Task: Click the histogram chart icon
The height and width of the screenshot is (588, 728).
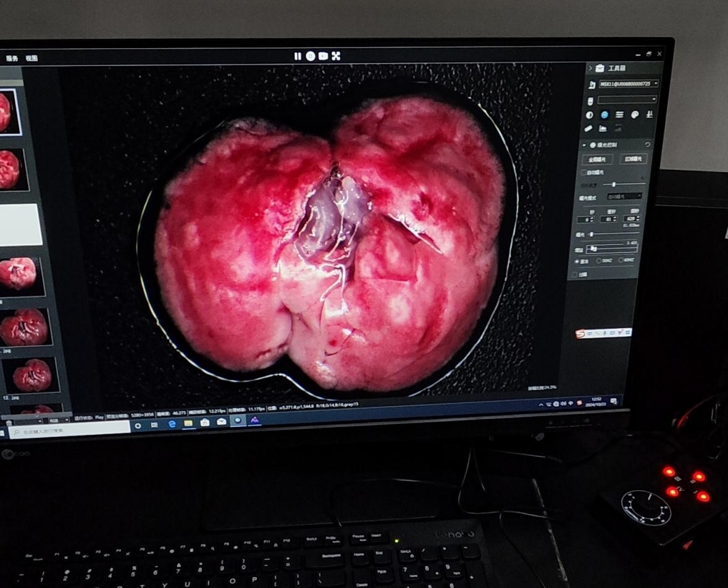Action: click(x=603, y=128)
